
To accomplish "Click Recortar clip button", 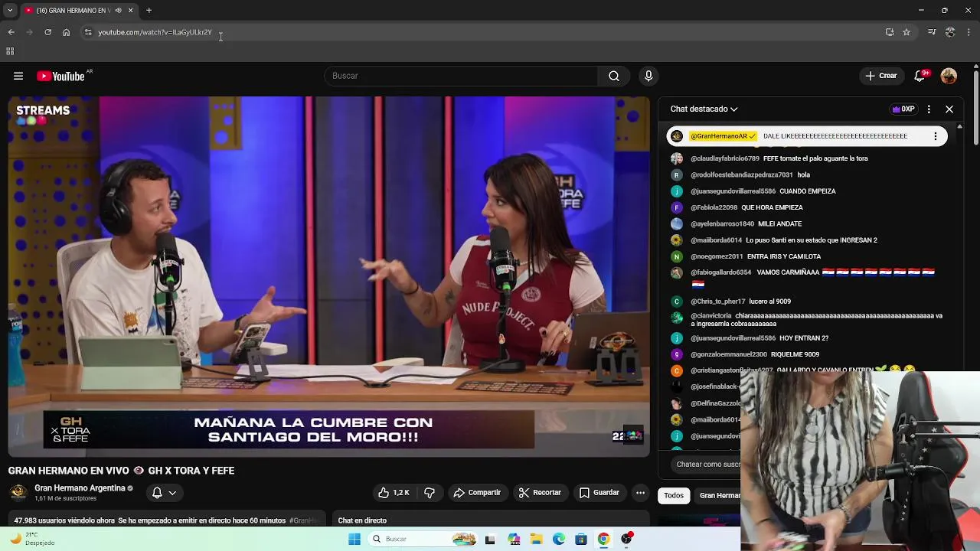I will [540, 493].
